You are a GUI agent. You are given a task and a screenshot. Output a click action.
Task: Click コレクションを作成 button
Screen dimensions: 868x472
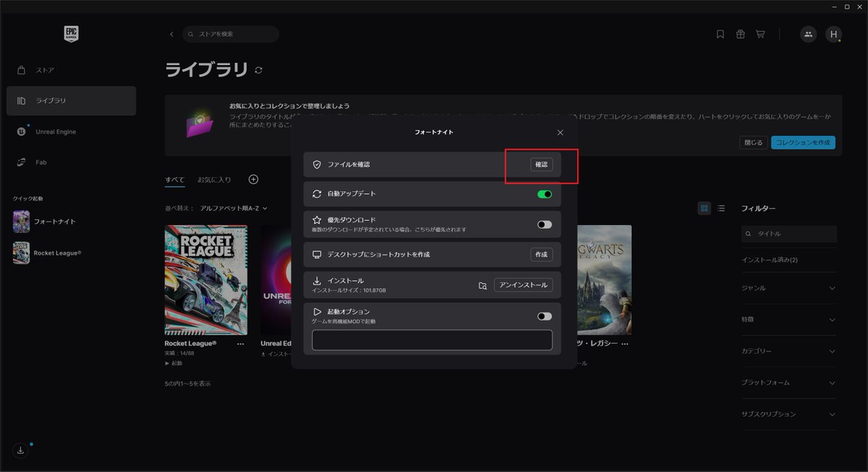pos(803,143)
